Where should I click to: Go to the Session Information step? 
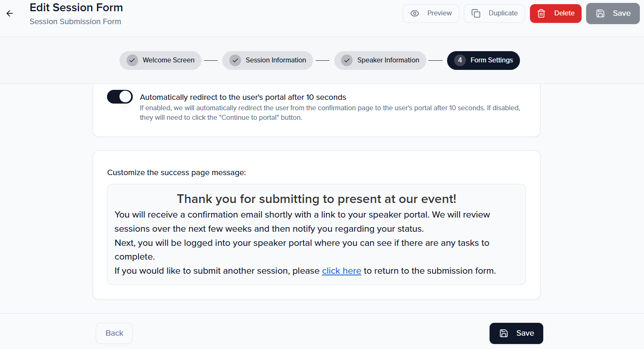point(276,60)
